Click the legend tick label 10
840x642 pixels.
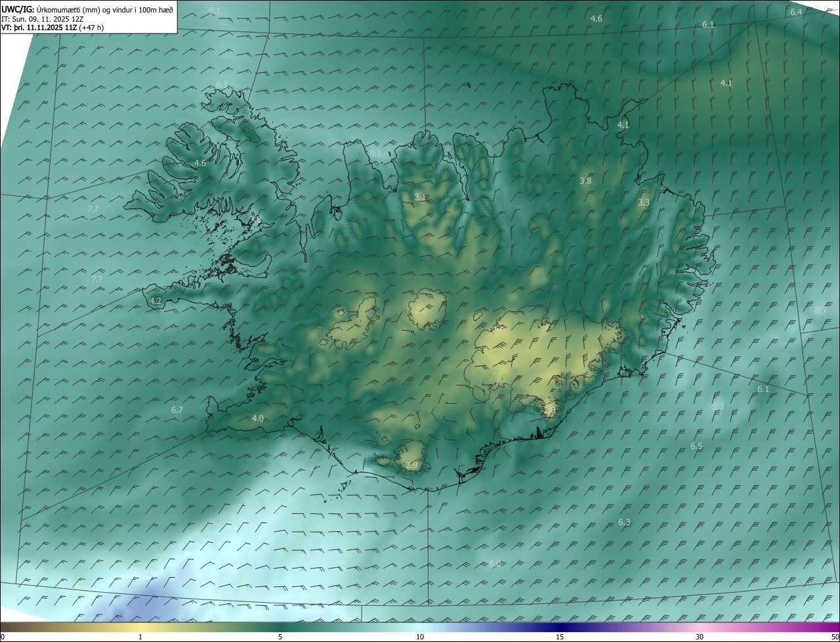pos(420,637)
